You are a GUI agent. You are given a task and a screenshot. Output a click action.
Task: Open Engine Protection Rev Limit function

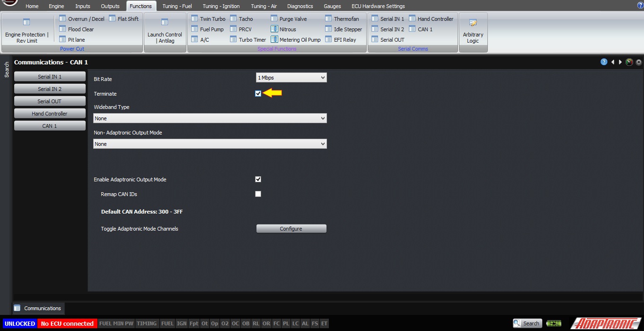click(x=27, y=31)
